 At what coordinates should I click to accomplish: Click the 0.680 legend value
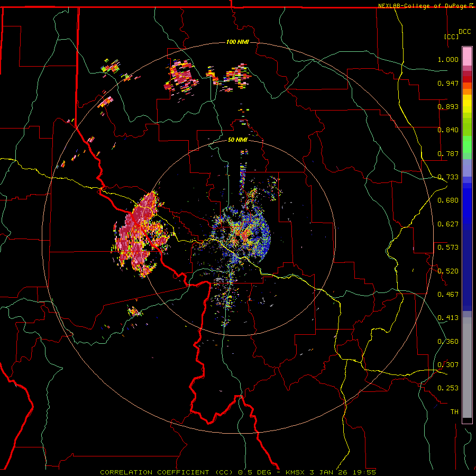448,200
